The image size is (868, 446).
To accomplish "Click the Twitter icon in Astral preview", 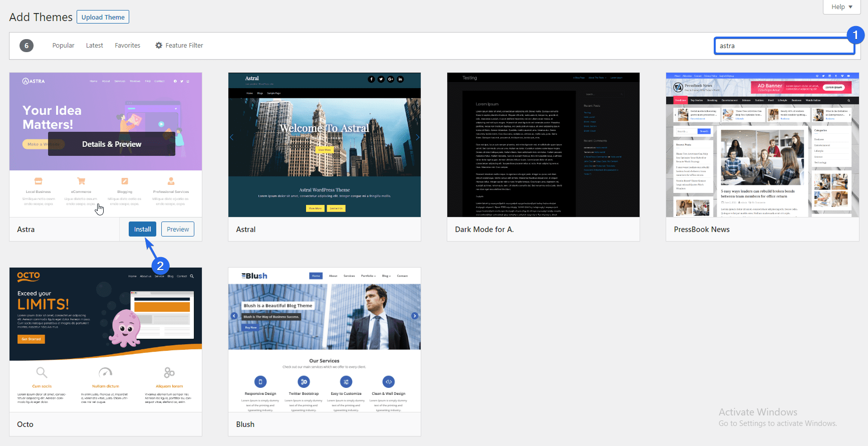I will [x=381, y=79].
